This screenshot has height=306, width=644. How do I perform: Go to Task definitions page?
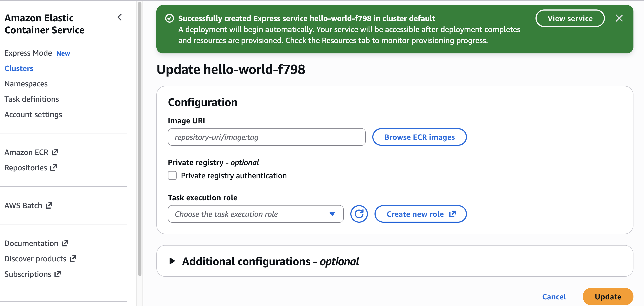[31, 99]
